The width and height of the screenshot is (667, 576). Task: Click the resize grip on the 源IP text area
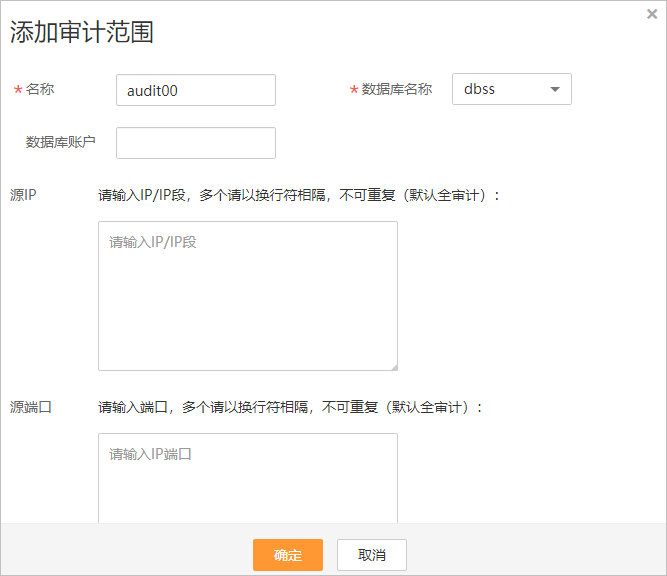pos(393,366)
